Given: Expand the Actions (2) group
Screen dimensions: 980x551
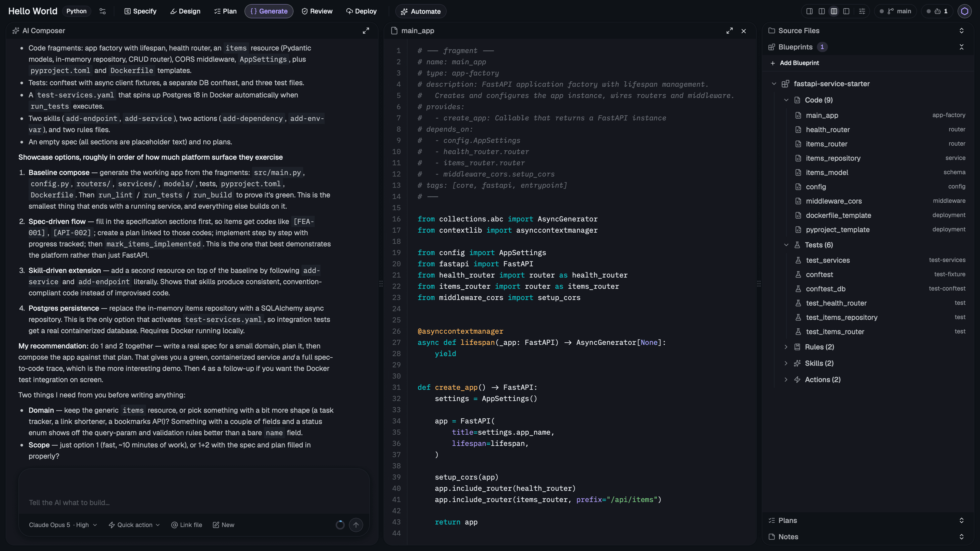Looking at the screenshot, I should (786, 380).
